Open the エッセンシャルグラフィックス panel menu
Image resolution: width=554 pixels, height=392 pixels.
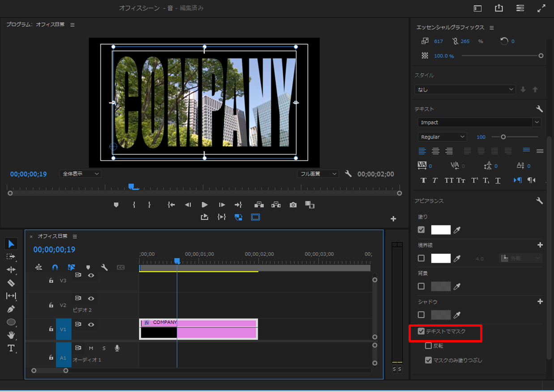(491, 28)
